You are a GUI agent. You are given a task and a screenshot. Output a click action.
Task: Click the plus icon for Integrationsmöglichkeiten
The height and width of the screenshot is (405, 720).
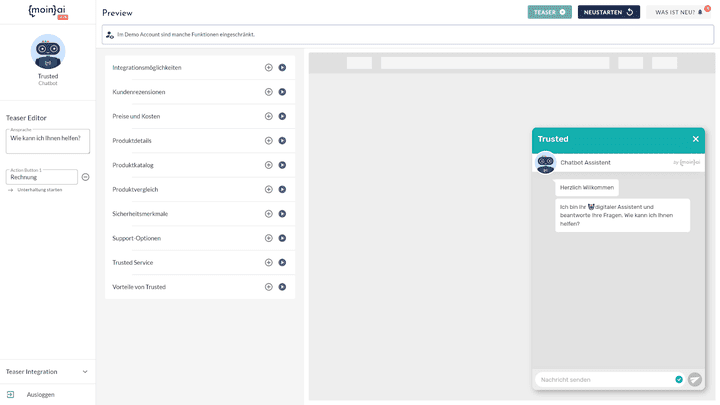point(269,68)
